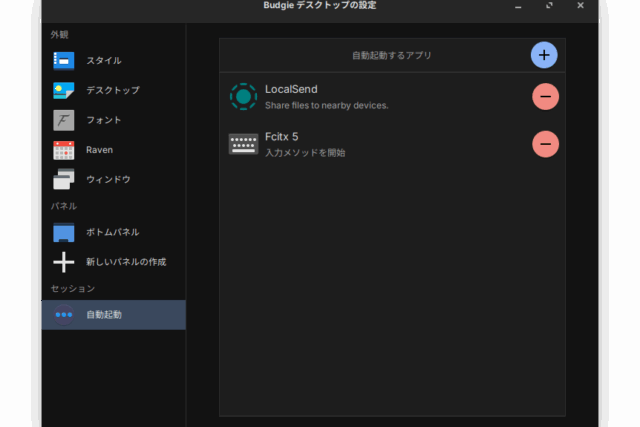
Task: Open the フォント label
Action: tap(104, 120)
